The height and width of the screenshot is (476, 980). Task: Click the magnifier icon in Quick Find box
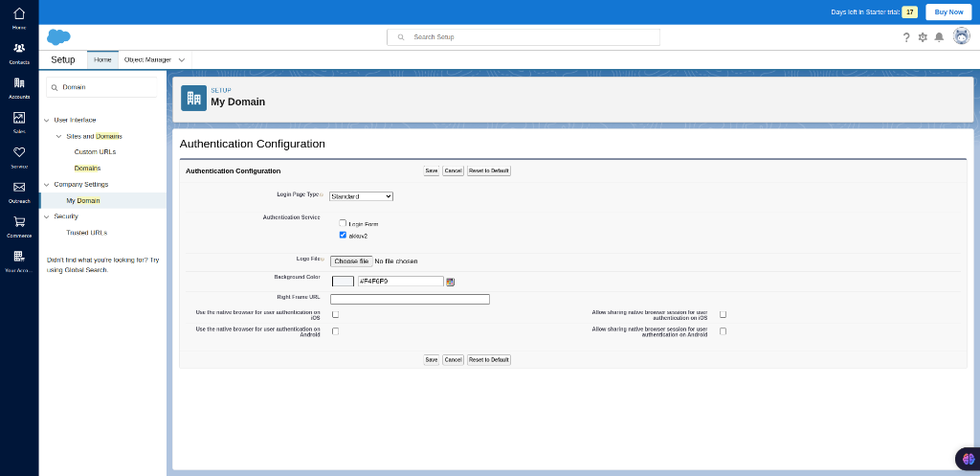(55, 87)
